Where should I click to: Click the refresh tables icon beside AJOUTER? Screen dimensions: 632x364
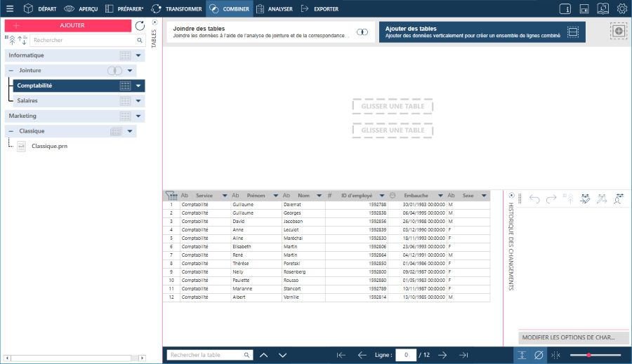(140, 26)
